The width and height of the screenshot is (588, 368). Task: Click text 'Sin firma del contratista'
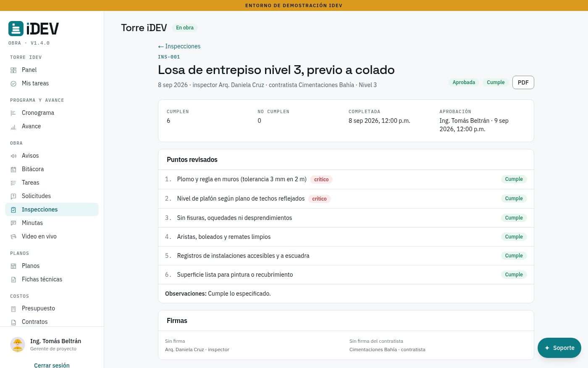[x=376, y=341]
